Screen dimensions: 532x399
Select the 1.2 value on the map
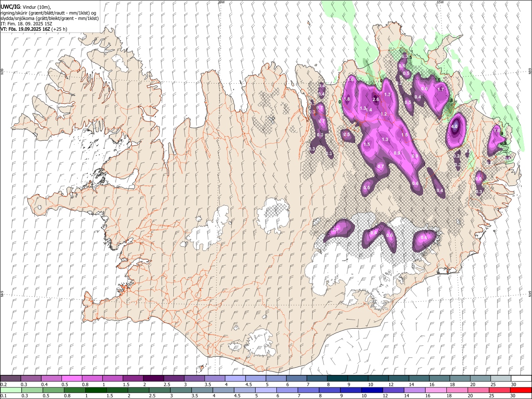[x=384, y=114]
